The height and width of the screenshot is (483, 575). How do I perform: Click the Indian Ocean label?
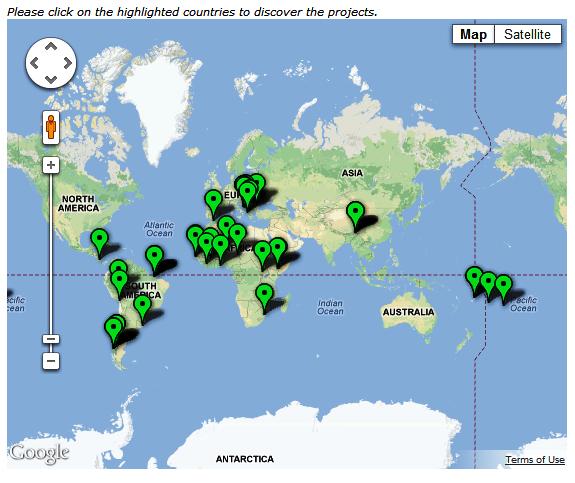[x=330, y=307]
